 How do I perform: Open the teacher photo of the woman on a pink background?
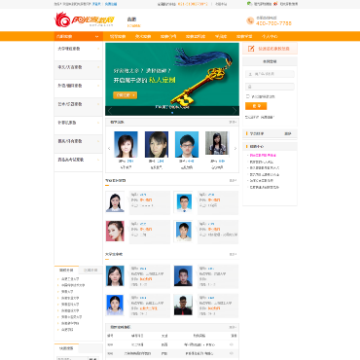pos(115,231)
